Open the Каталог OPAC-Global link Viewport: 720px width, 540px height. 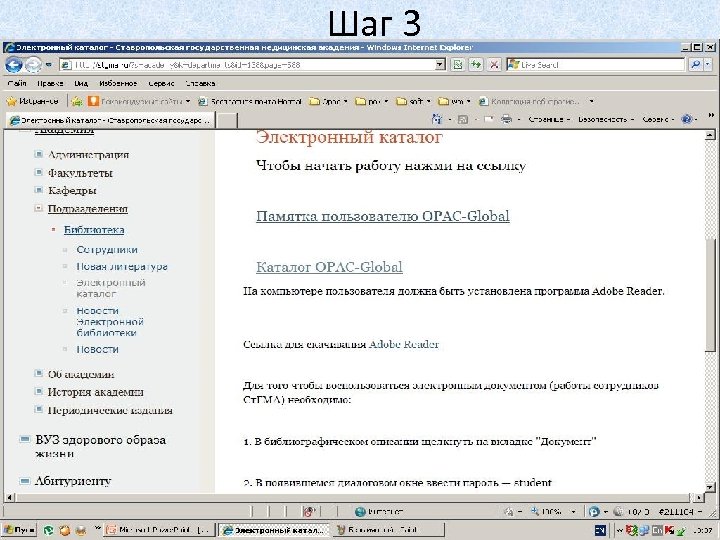point(329,267)
